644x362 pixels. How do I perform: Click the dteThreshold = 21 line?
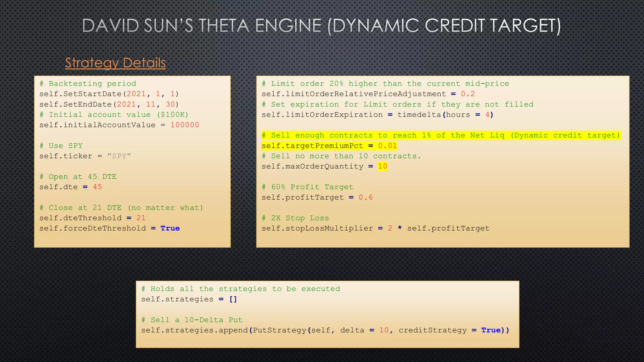(92, 218)
